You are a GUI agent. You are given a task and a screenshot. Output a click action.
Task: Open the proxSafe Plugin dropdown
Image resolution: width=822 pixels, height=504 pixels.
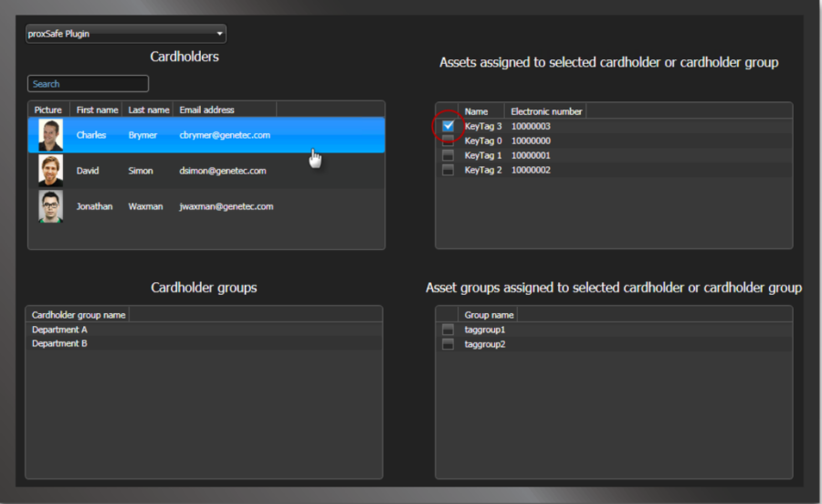(x=125, y=35)
